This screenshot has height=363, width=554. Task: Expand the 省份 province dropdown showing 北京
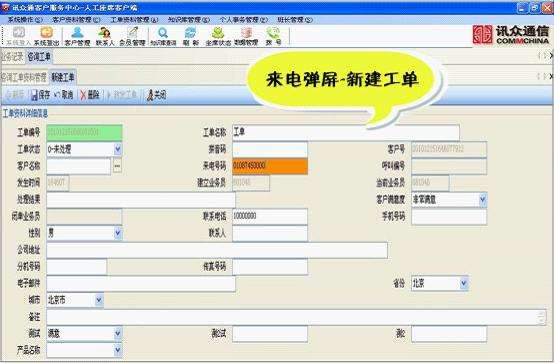[464, 283]
